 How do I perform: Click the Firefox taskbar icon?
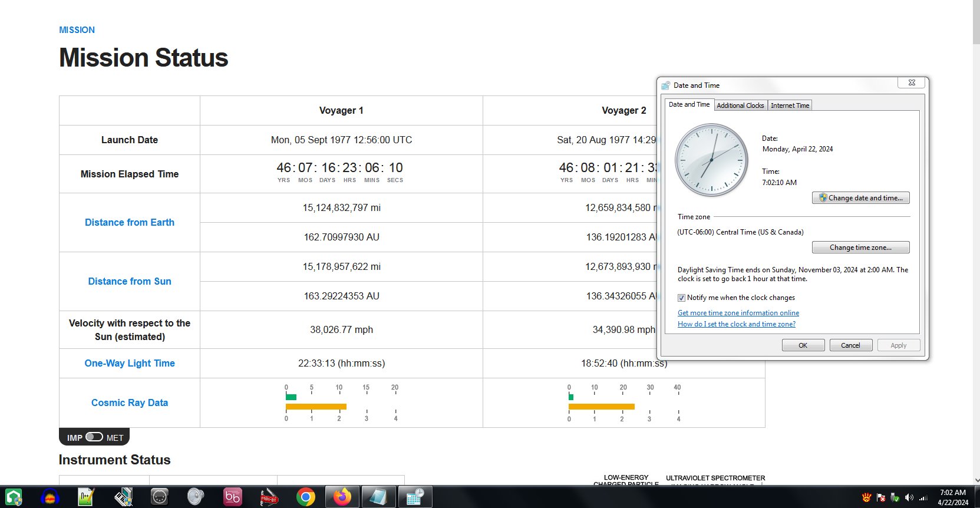[342, 497]
